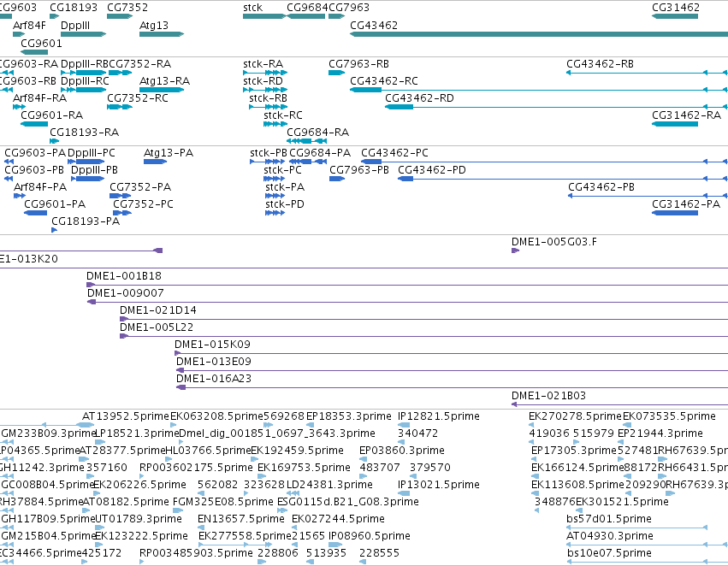This screenshot has height=566, width=728.
Task: Click the CG9603-PB protein label
Action: point(34,170)
